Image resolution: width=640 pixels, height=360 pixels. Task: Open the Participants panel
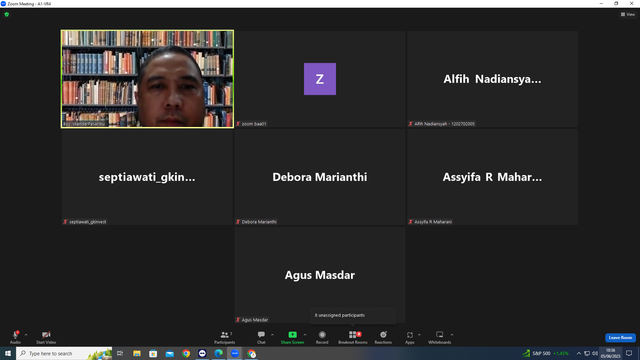(x=224, y=337)
